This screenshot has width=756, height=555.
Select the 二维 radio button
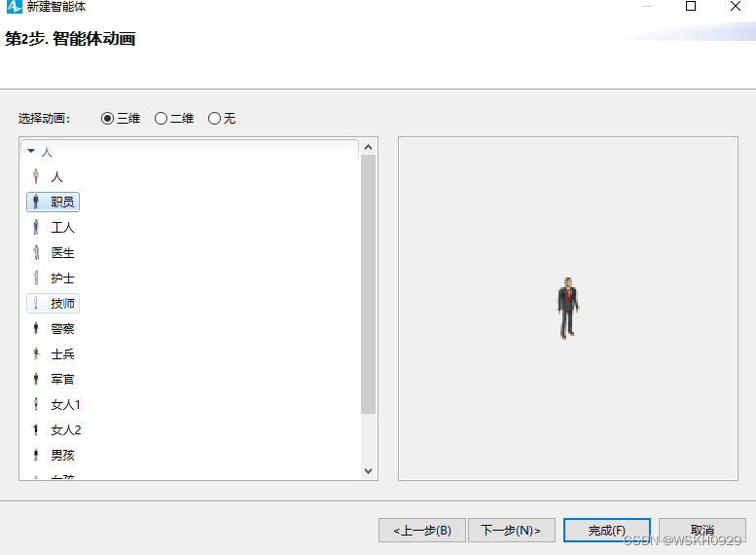[162, 118]
